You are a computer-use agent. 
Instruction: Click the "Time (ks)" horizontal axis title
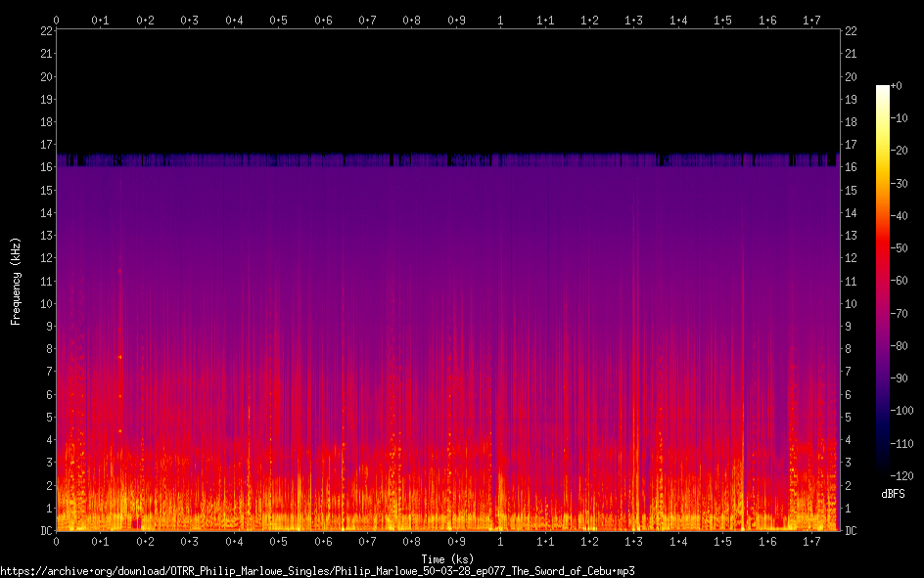(446, 558)
